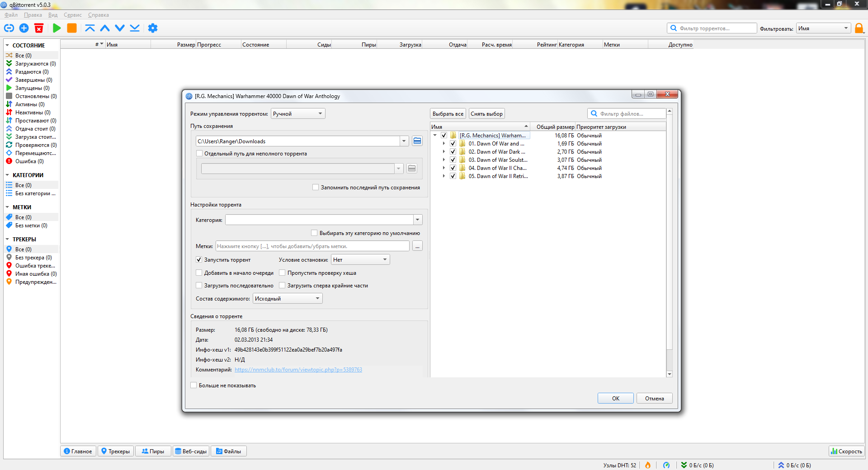Click the green start torrent icon

click(x=57, y=28)
